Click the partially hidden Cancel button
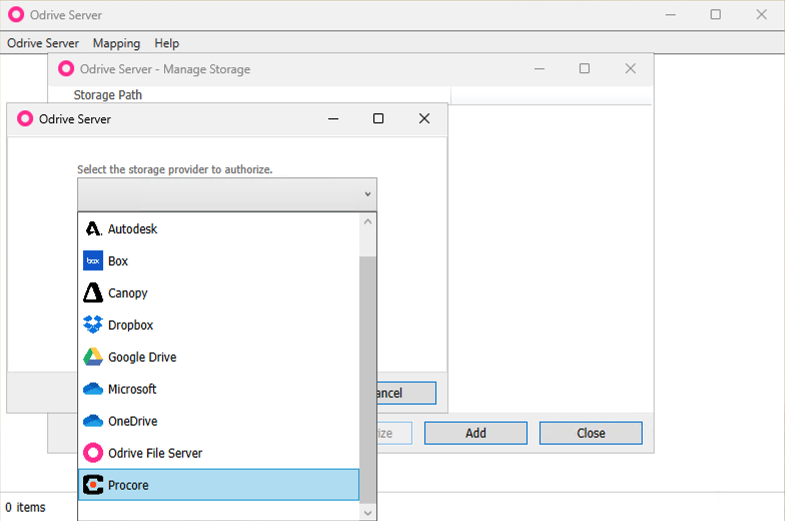 pyautogui.click(x=407, y=393)
